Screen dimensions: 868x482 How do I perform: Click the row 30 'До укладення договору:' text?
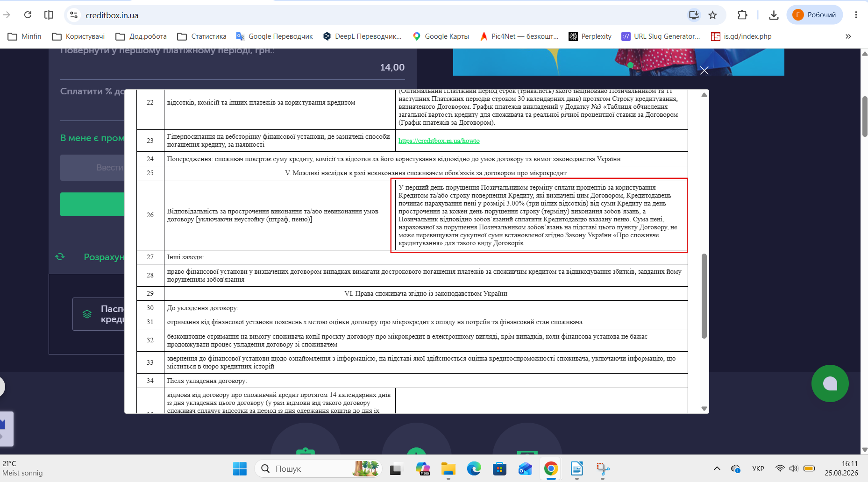203,308
